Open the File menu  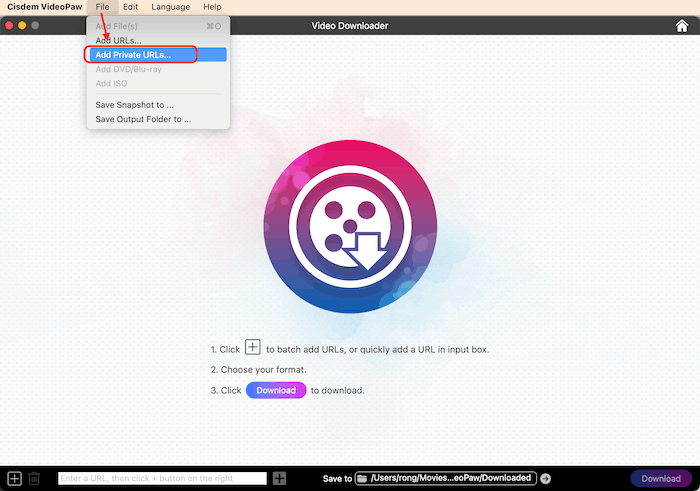[103, 7]
